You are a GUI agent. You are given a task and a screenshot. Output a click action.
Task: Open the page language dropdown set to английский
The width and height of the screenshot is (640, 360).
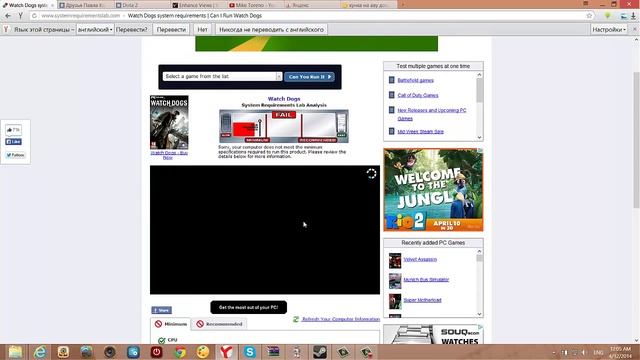(95, 29)
